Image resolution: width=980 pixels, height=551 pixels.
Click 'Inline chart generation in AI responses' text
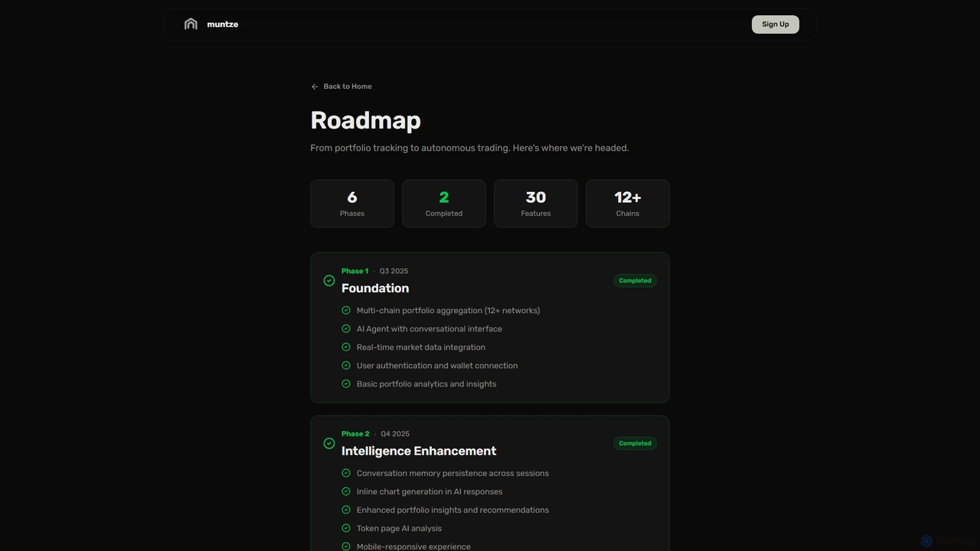pyautogui.click(x=430, y=492)
